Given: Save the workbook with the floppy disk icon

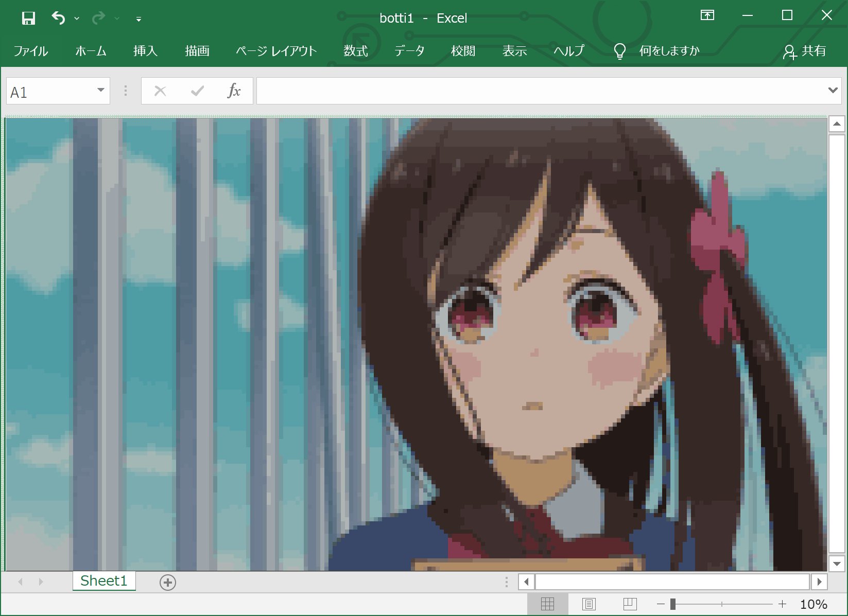Looking at the screenshot, I should pos(28,19).
